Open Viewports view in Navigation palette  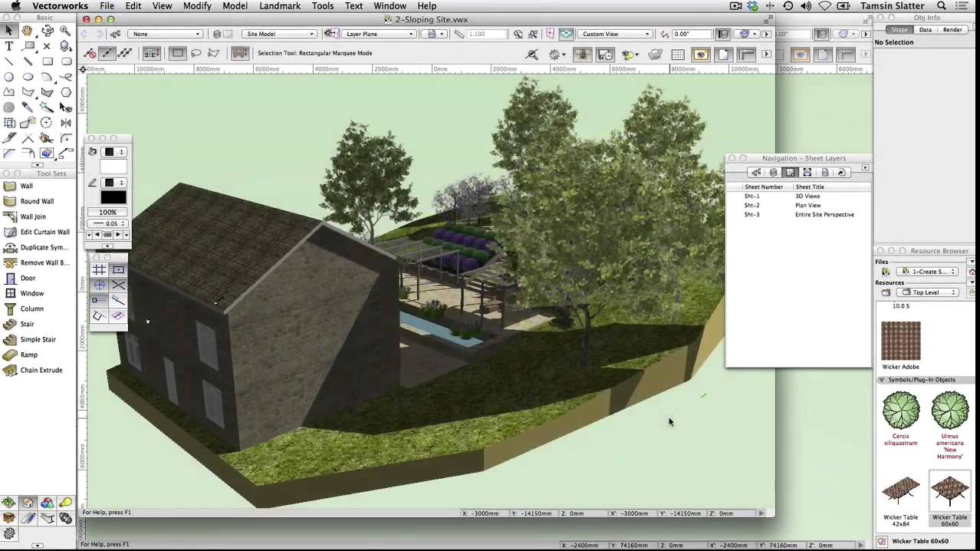[x=807, y=172]
